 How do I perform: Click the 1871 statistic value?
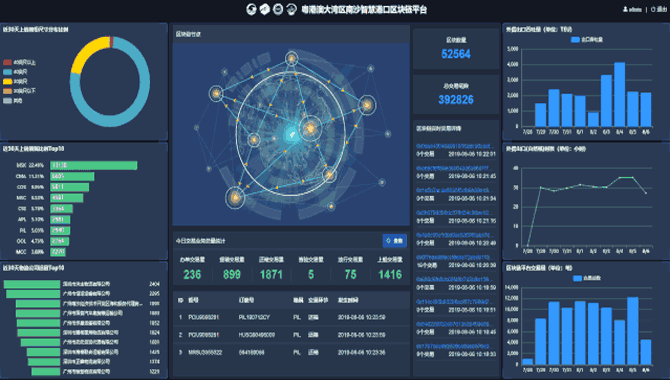(x=271, y=274)
